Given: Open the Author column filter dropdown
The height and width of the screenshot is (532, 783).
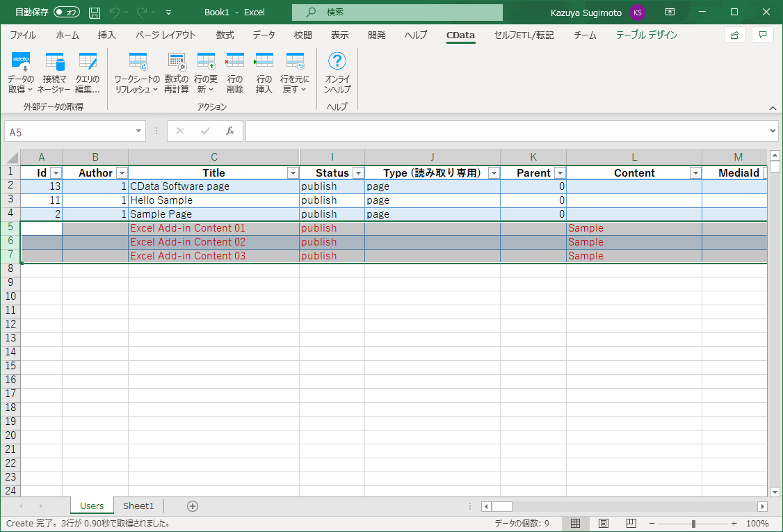Looking at the screenshot, I should click(122, 173).
